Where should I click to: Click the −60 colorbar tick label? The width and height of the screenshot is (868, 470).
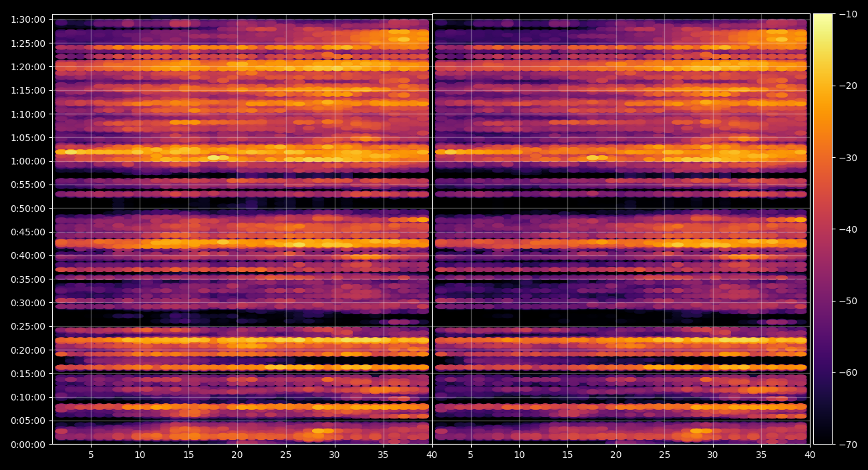(848, 372)
